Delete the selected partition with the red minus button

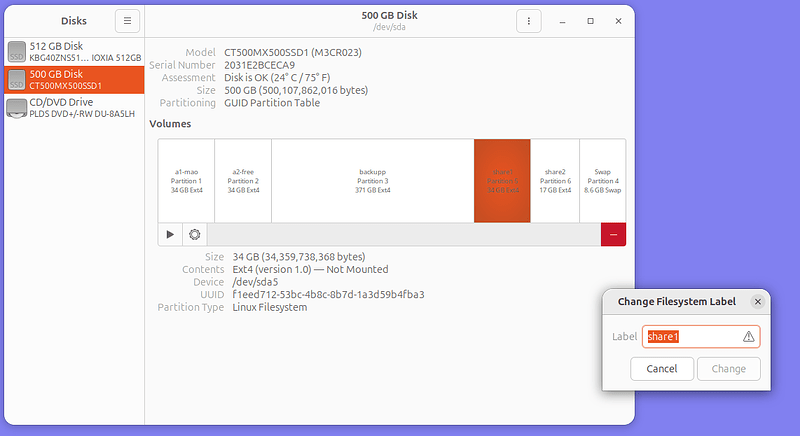(613, 235)
